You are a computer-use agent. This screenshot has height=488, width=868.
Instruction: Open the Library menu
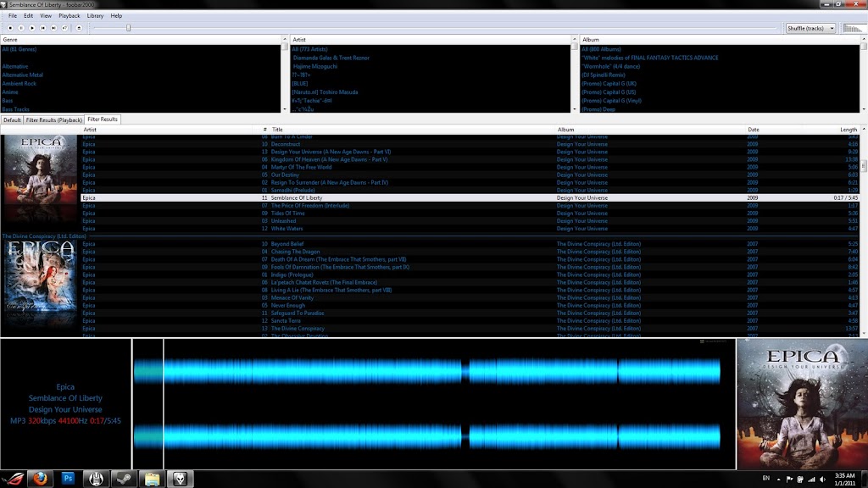(x=95, y=16)
